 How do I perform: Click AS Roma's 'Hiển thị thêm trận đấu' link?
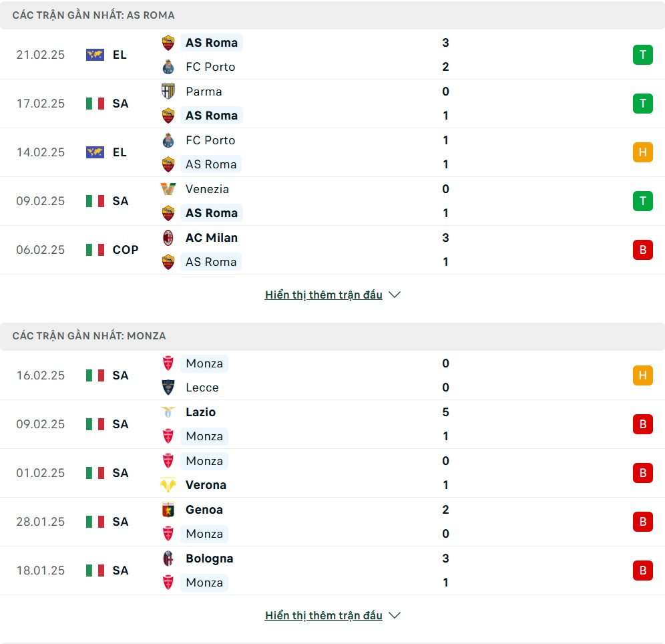[323, 295]
